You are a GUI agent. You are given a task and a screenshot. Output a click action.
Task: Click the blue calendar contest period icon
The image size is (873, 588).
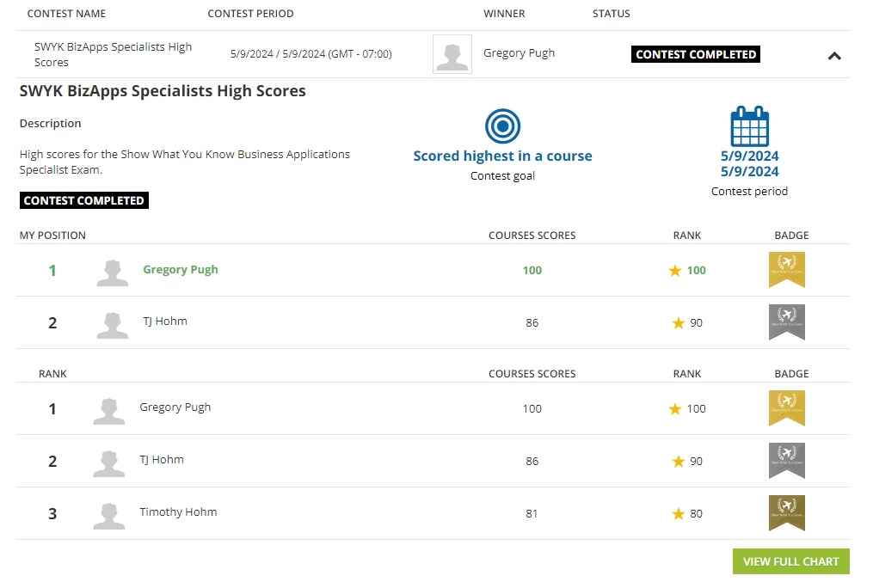tap(749, 127)
